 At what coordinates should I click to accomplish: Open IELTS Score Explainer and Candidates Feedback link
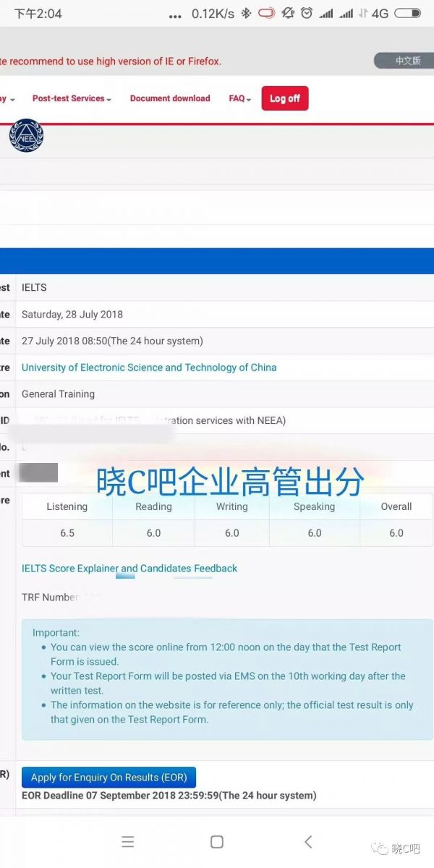(x=129, y=569)
